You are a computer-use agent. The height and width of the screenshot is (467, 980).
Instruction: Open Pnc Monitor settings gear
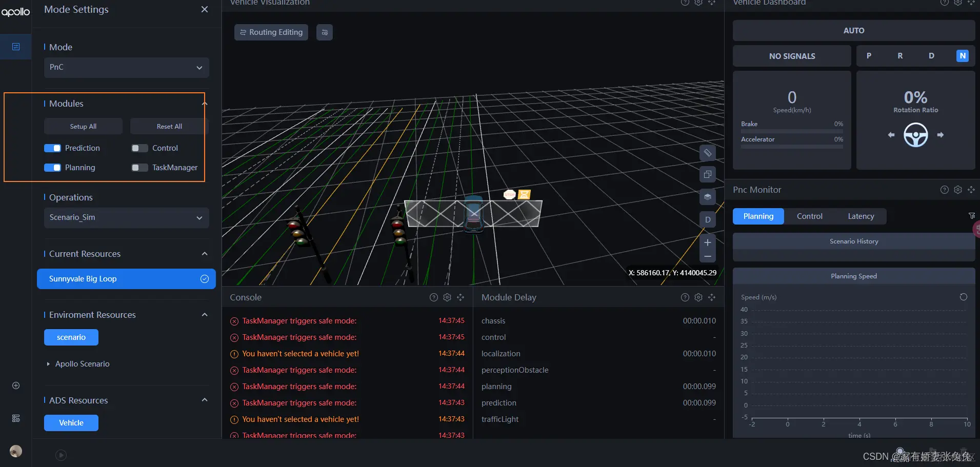(958, 190)
